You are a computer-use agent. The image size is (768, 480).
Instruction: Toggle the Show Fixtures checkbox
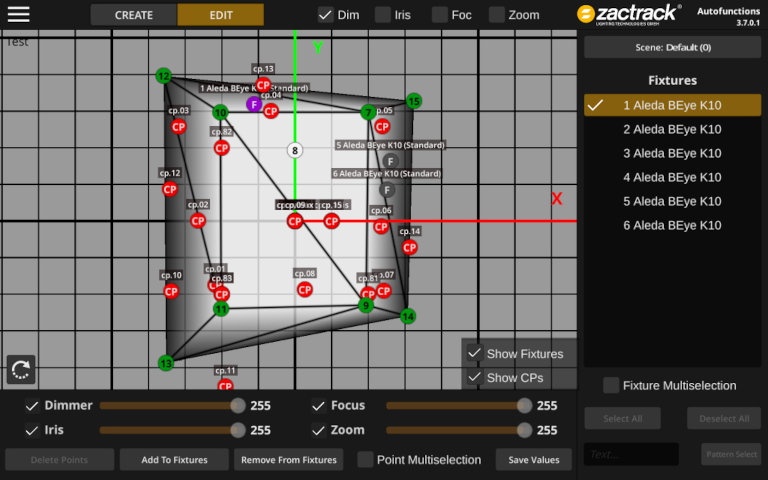click(474, 353)
